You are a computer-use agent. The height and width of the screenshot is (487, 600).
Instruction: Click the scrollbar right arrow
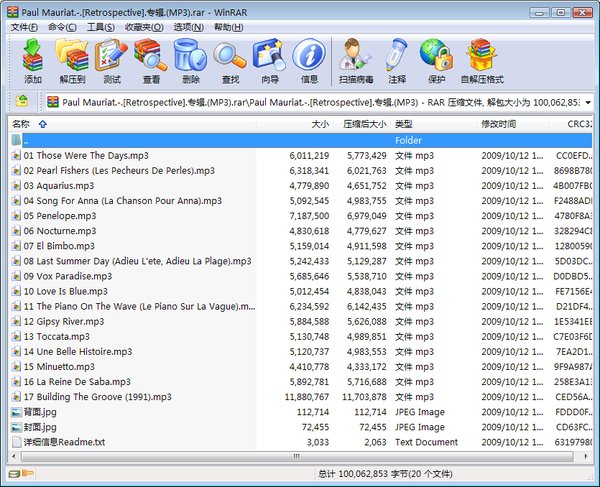(x=586, y=456)
